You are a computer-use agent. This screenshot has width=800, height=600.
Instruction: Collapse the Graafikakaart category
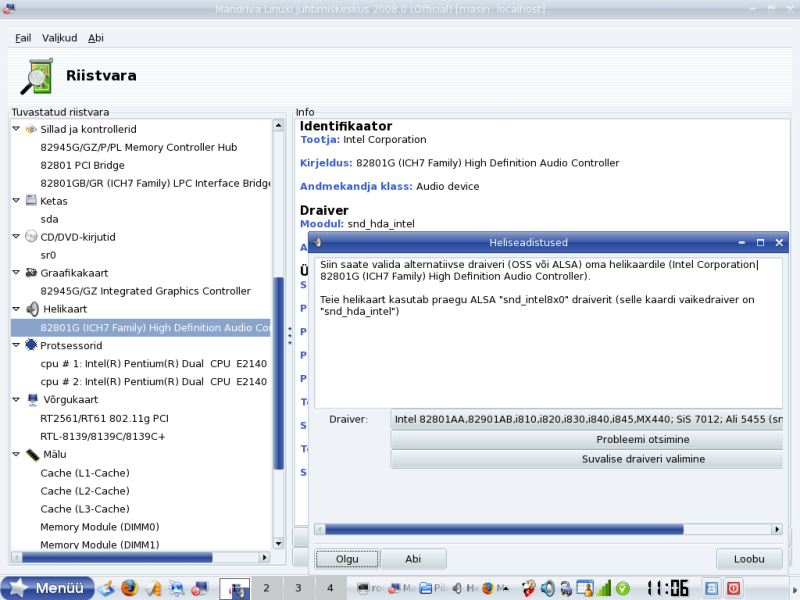[16, 272]
